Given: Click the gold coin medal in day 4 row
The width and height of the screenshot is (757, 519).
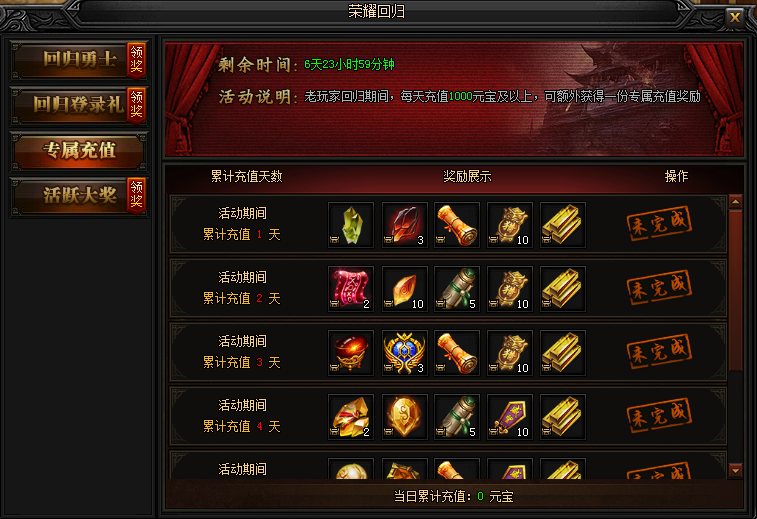Looking at the screenshot, I should click(405, 417).
